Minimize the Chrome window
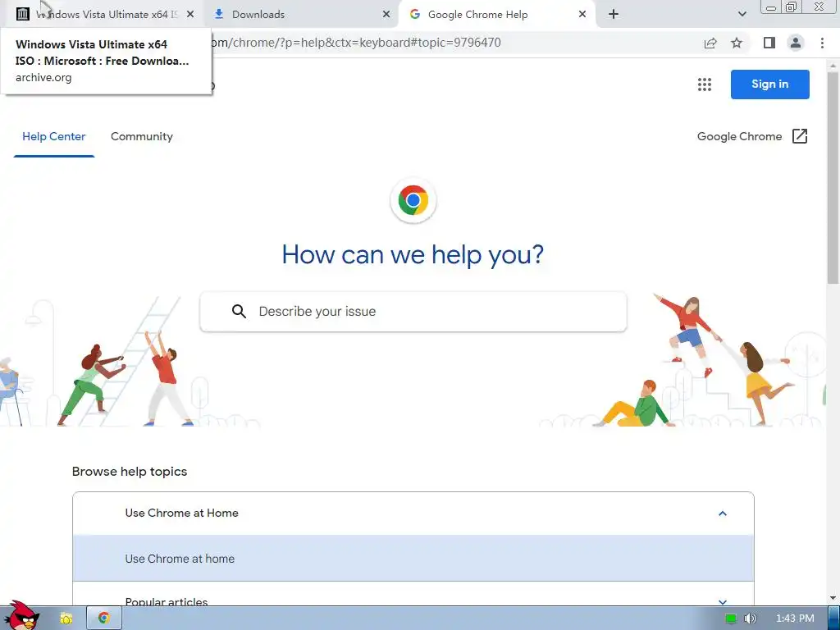The height and width of the screenshot is (630, 840). point(771,7)
